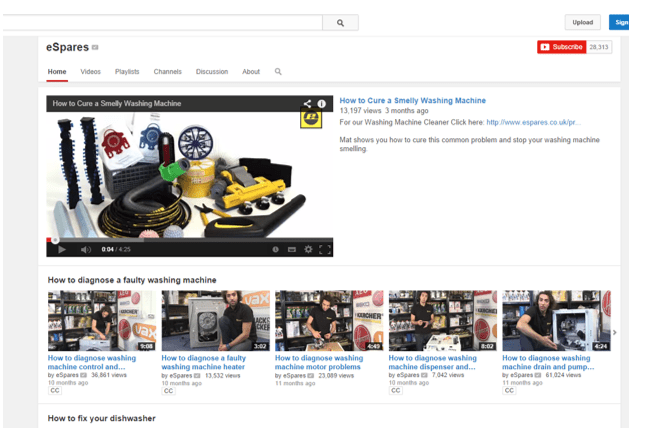647x428 pixels.
Task: Click the Watch Later clock icon
Action: coord(275,249)
